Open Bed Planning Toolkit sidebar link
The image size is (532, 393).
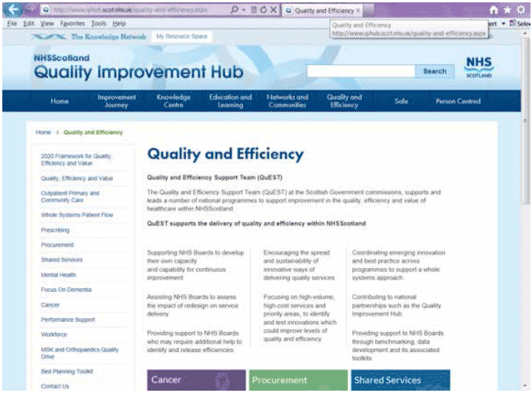tap(67, 371)
